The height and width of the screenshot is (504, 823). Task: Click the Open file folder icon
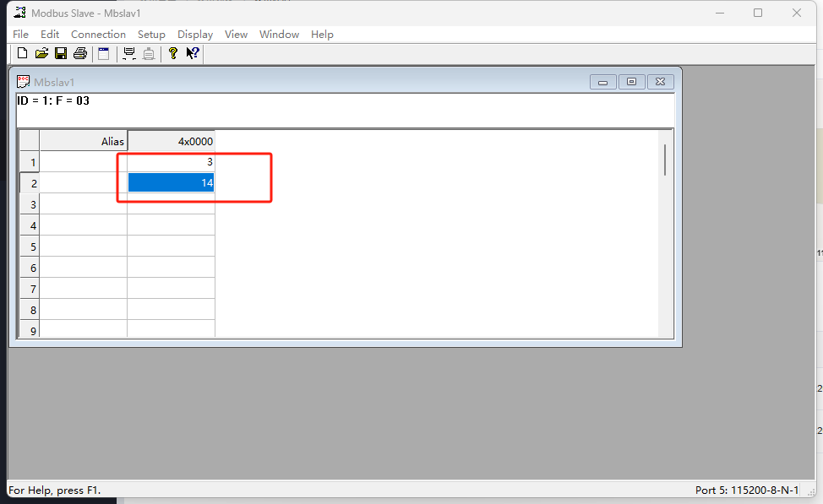tap(41, 54)
